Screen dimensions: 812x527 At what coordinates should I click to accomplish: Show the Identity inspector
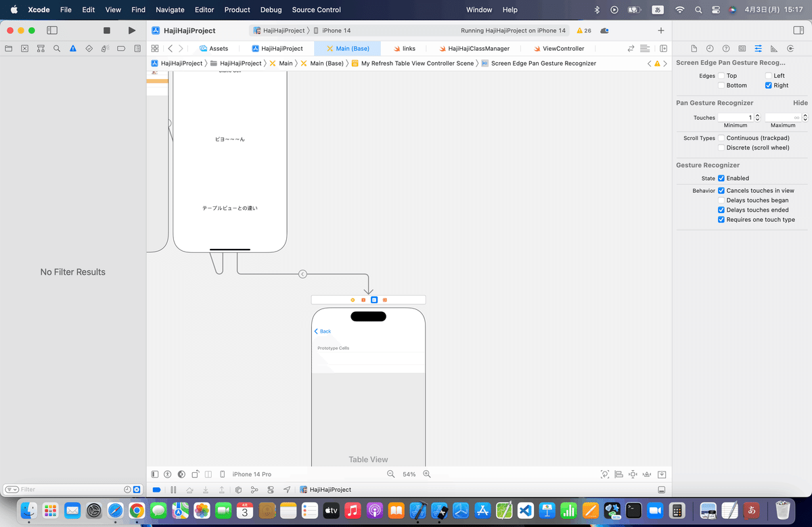tap(742, 49)
